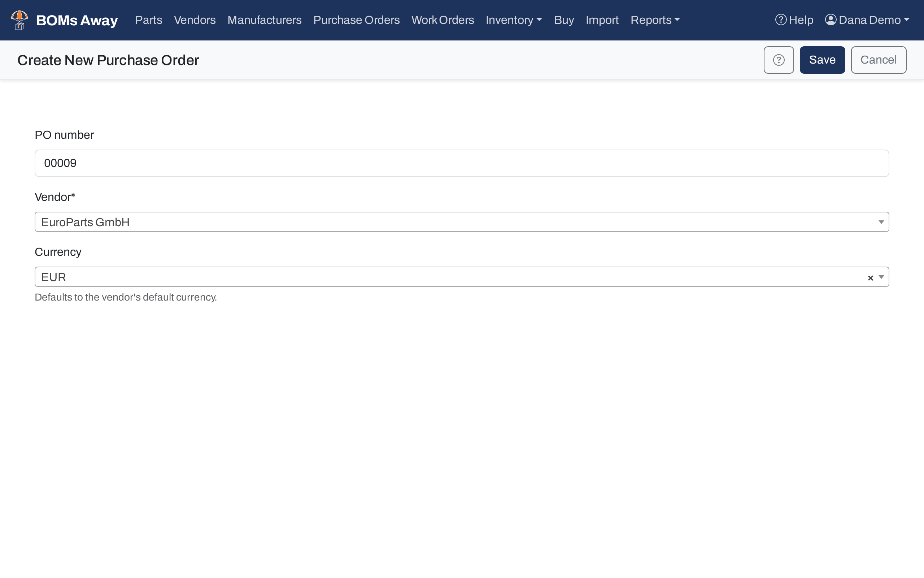Open the Vendor dropdown showing EuroParts GmbH
This screenshot has width=924, height=578.
point(462,222)
